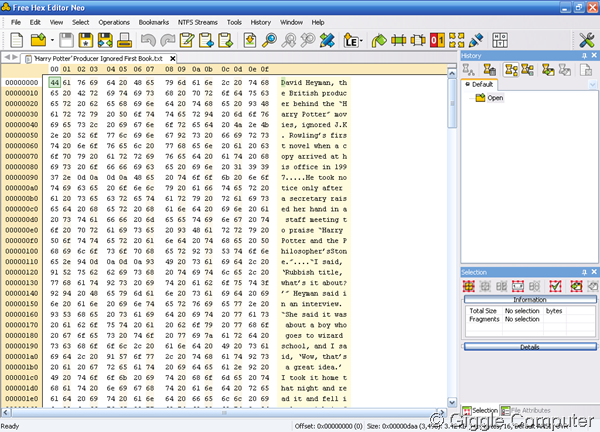Click the grey find next icon
Screen dimensions: 600x432
click(289, 40)
